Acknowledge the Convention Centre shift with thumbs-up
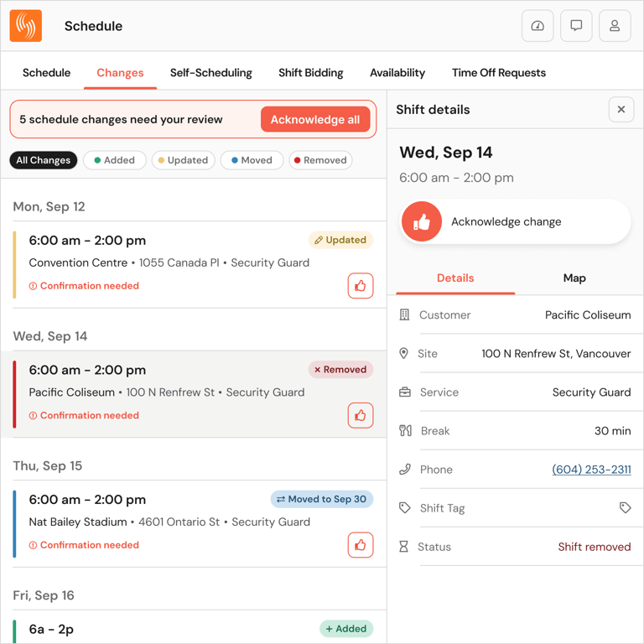Viewport: 644px width, 644px height. 361,285
